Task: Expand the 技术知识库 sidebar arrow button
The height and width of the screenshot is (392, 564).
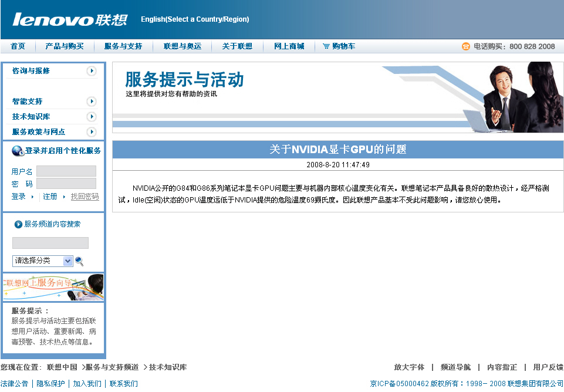Action: (x=92, y=117)
